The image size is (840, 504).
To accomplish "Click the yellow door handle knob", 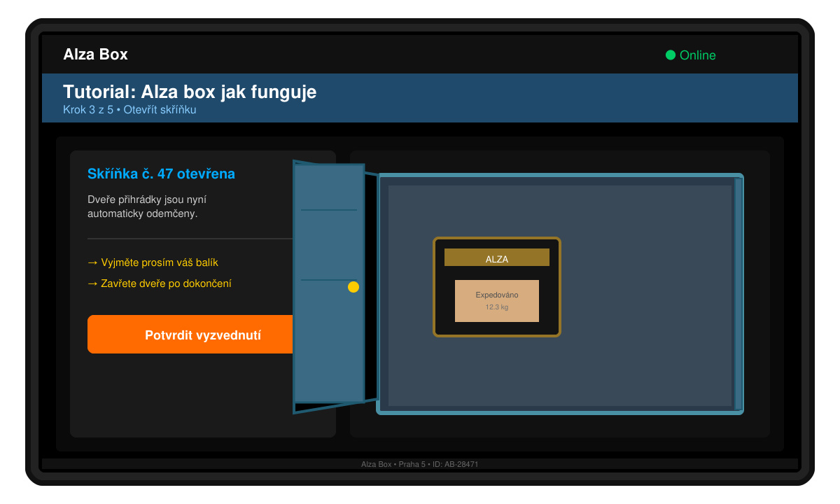I will pos(353,287).
